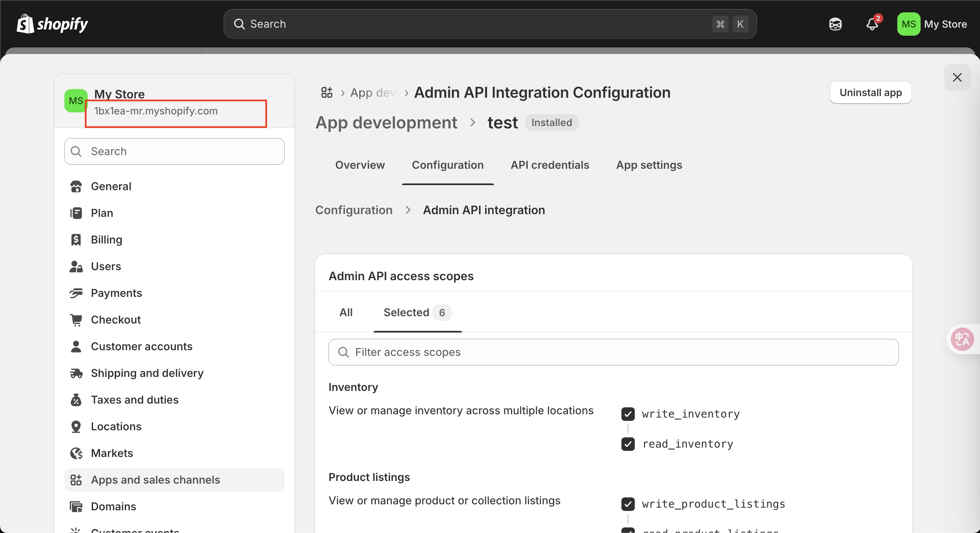Click the Shipping and delivery truck icon

coord(76,373)
